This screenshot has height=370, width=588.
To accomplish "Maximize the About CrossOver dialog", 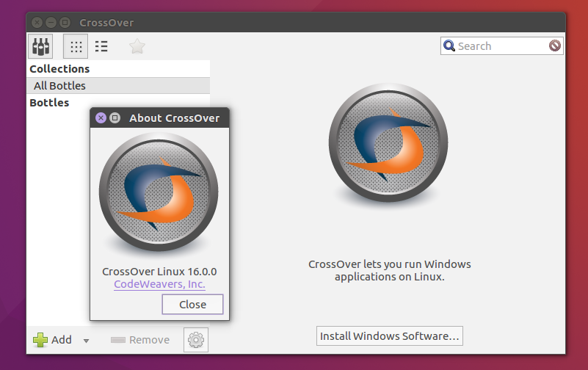I will (115, 117).
